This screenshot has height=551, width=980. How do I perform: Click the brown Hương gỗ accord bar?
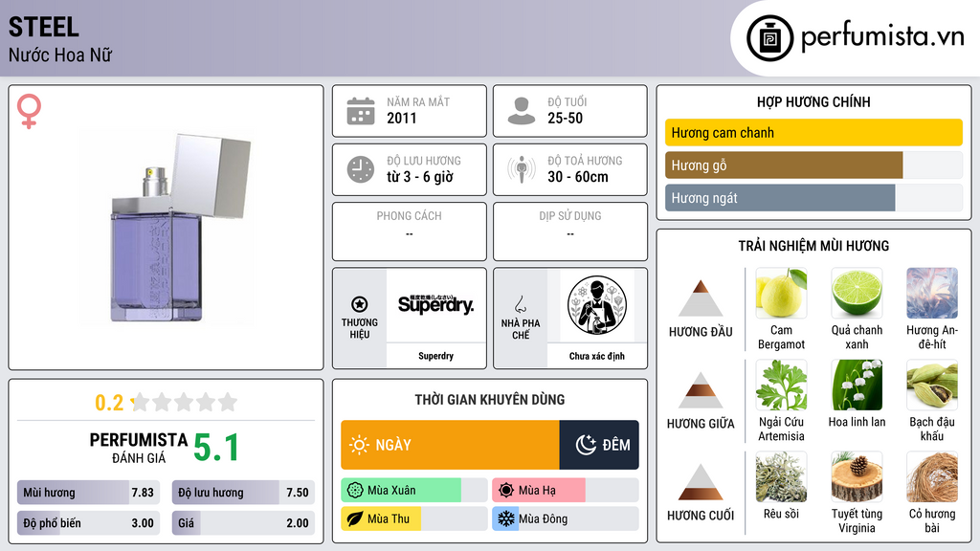pyautogui.click(x=784, y=165)
